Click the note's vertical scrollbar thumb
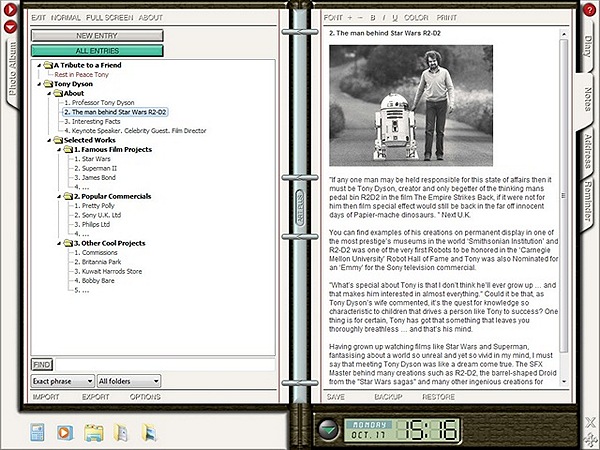 click(x=564, y=196)
